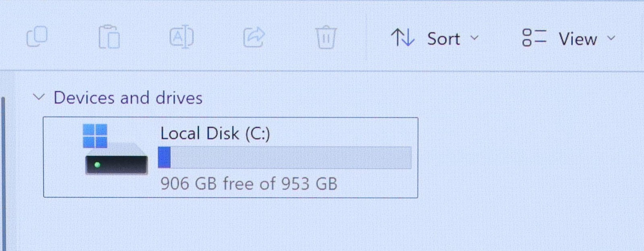Screen dimensions: 644x251
Task: Click empty space right of the drive tile
Action: click(523, 161)
